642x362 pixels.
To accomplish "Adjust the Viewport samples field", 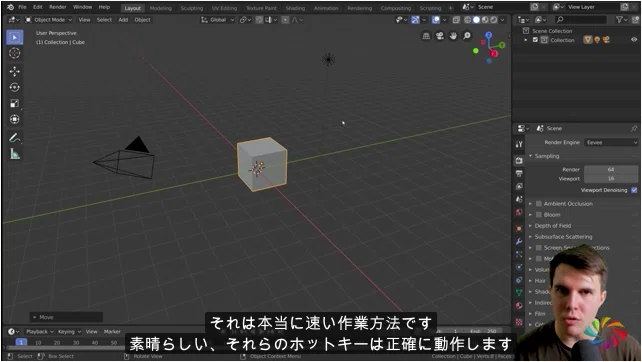I will 610,179.
